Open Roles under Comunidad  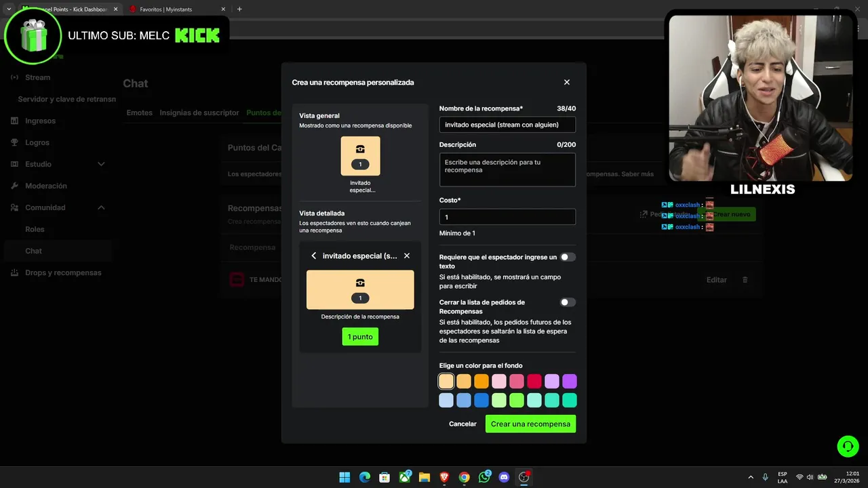point(35,229)
